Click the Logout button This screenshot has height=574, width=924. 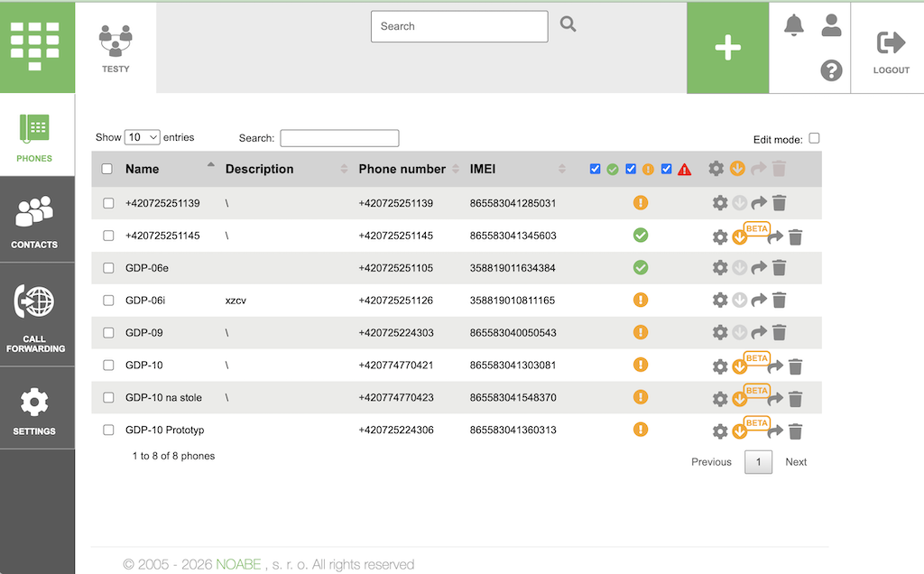click(890, 50)
